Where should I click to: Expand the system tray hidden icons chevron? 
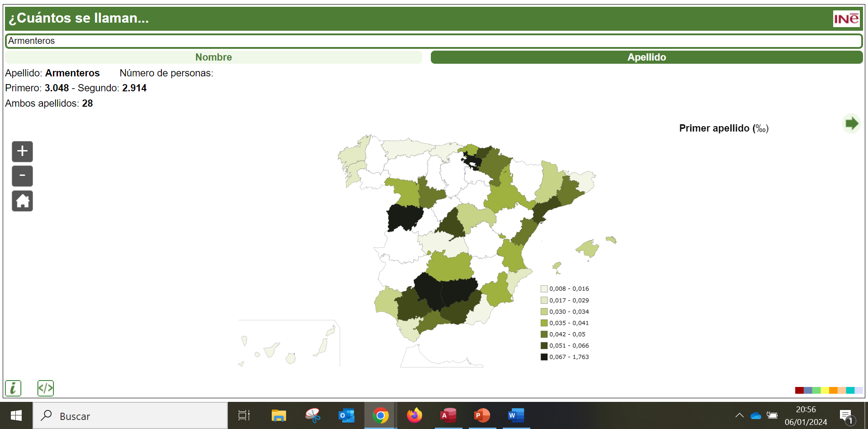[740, 415]
